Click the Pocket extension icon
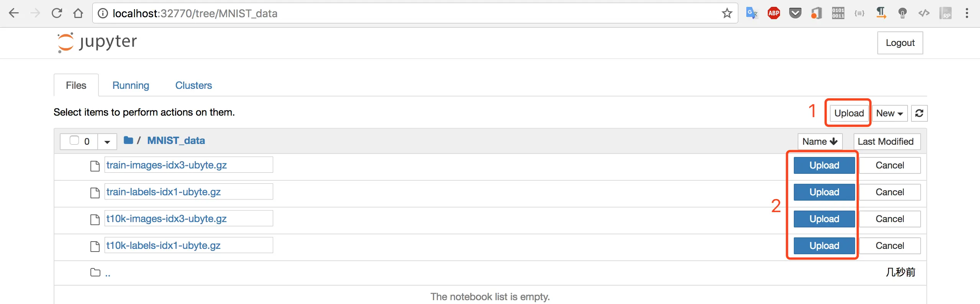 click(795, 13)
